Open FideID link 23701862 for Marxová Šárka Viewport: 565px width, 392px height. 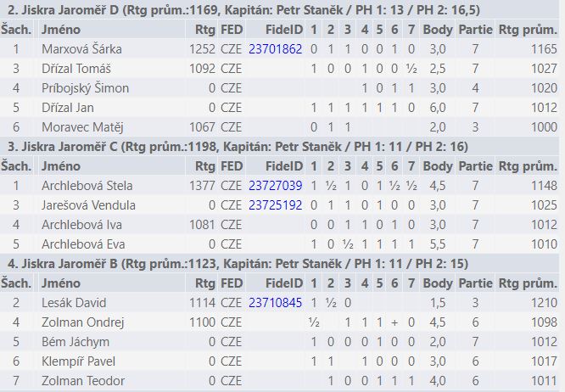pos(276,49)
